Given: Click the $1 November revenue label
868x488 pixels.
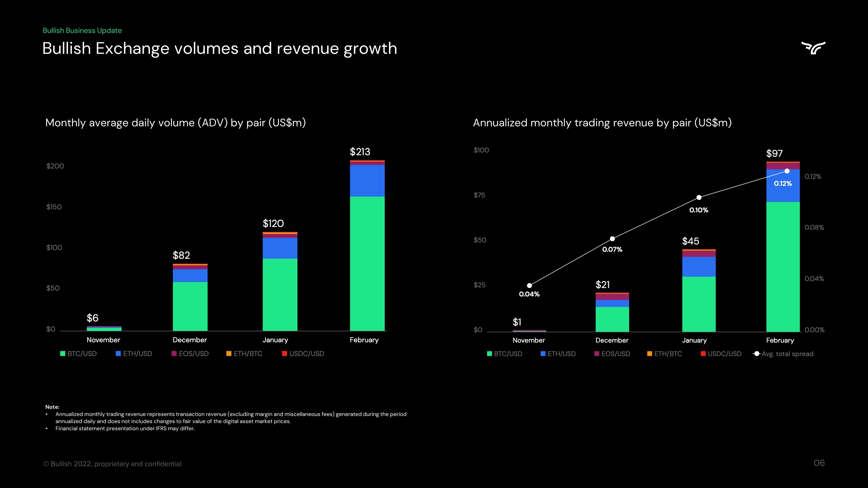Looking at the screenshot, I should (517, 322).
